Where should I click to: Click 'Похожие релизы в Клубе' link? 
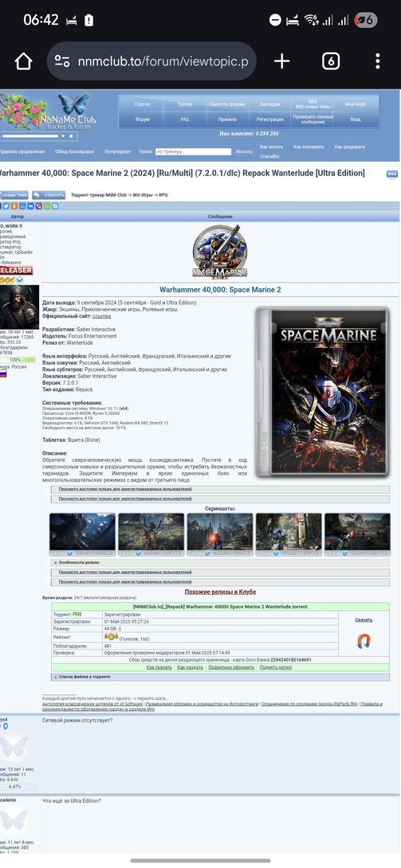coord(221,592)
